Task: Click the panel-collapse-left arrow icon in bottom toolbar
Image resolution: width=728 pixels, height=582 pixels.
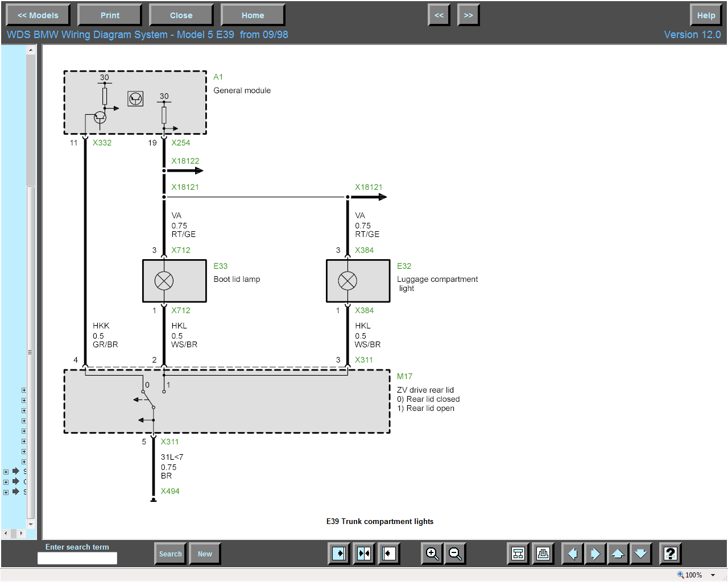Action: [389, 554]
